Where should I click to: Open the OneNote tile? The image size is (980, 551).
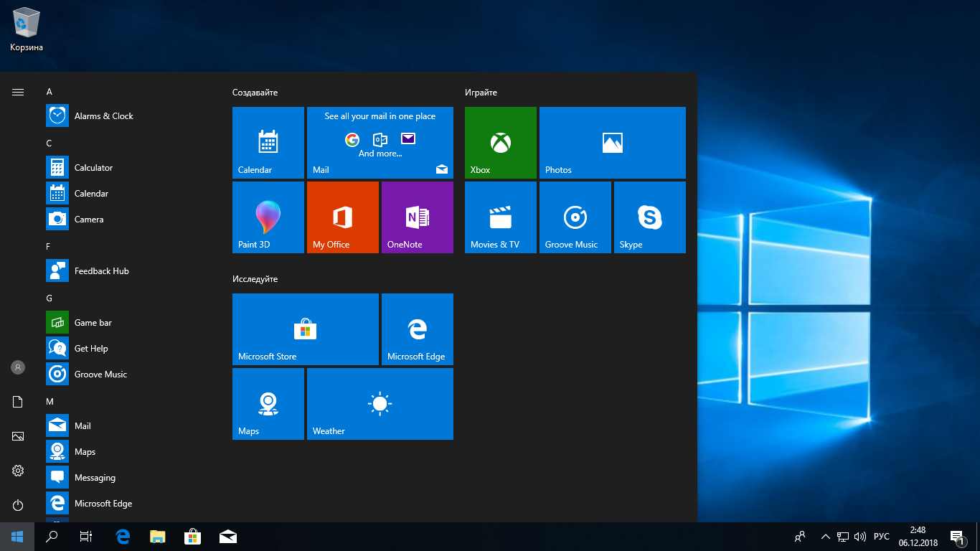418,217
